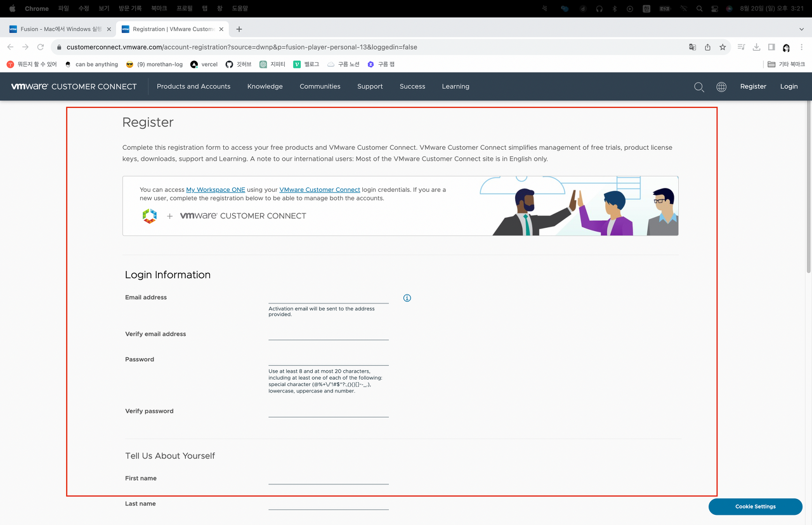Viewport: 812px width, 525px height.
Task: Click the translate page icon
Action: coord(692,47)
